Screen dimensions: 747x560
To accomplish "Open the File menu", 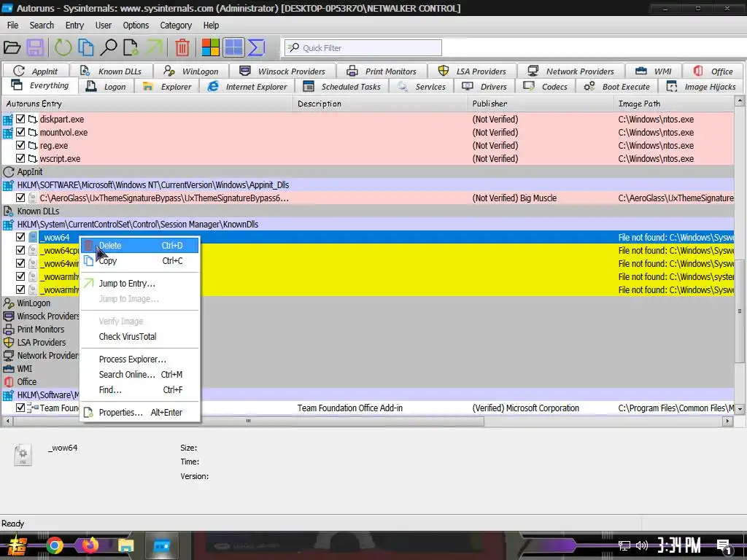I will click(13, 26).
